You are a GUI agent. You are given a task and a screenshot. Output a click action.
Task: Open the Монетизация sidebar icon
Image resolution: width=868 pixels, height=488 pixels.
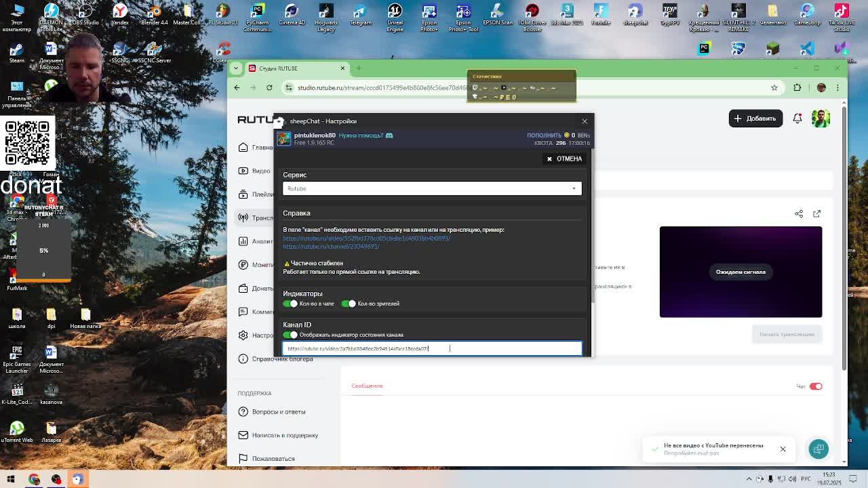(x=243, y=265)
